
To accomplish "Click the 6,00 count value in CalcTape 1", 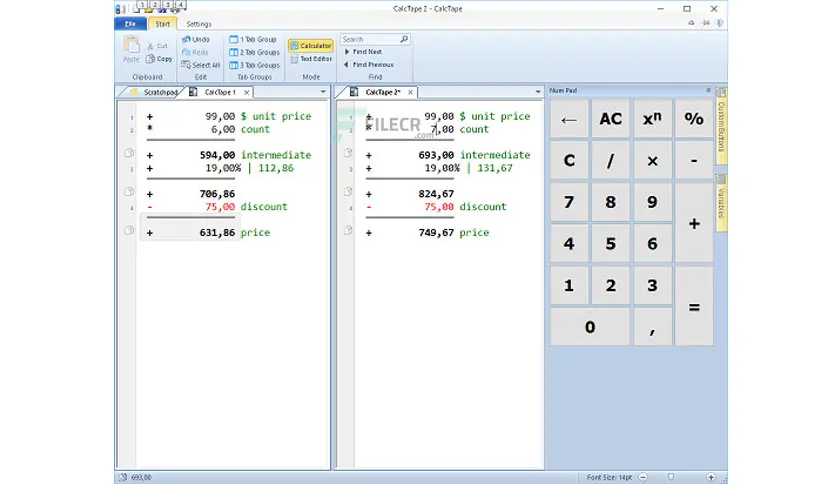I will point(223,130).
